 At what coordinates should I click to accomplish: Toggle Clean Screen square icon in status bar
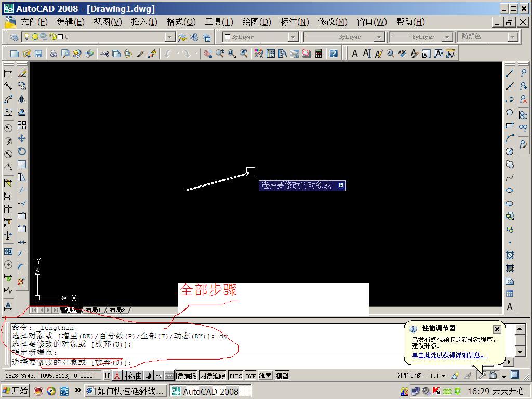[515, 375]
